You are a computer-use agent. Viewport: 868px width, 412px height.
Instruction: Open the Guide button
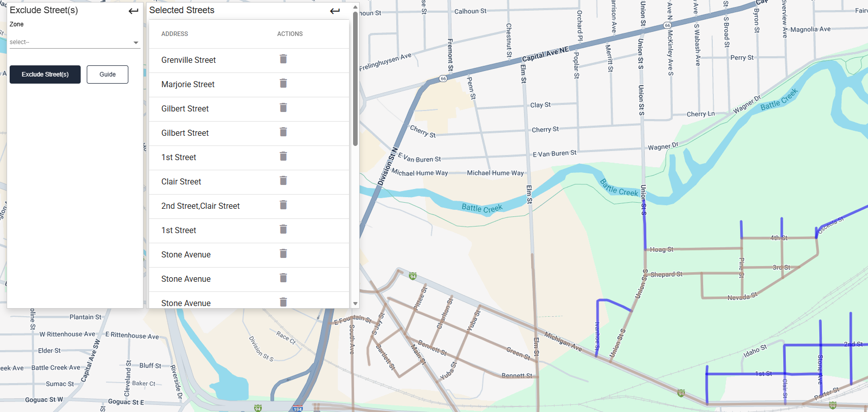(x=108, y=74)
